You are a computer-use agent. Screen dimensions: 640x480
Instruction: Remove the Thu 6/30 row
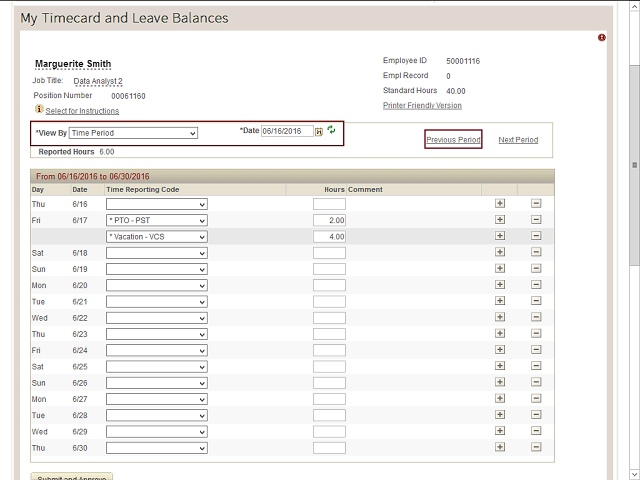[536, 448]
